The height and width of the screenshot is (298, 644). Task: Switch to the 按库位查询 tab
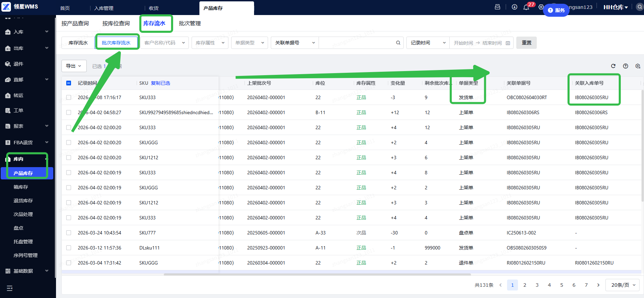(x=116, y=23)
